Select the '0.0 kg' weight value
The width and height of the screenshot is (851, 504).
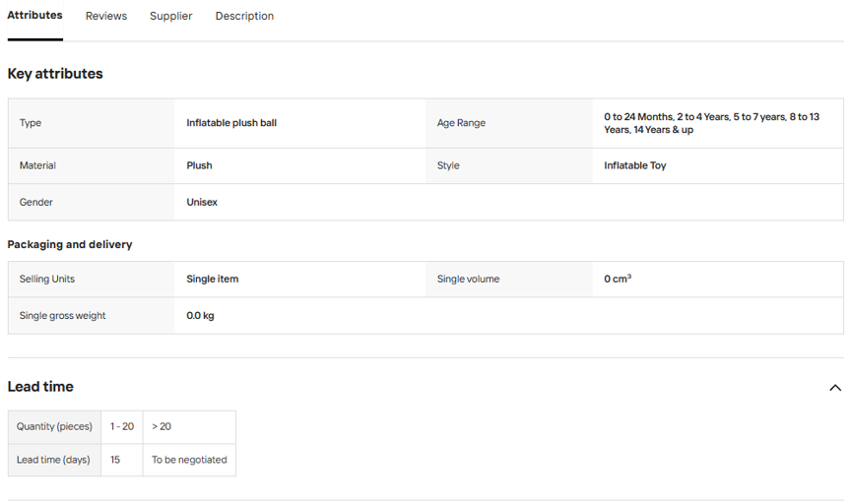tap(200, 315)
